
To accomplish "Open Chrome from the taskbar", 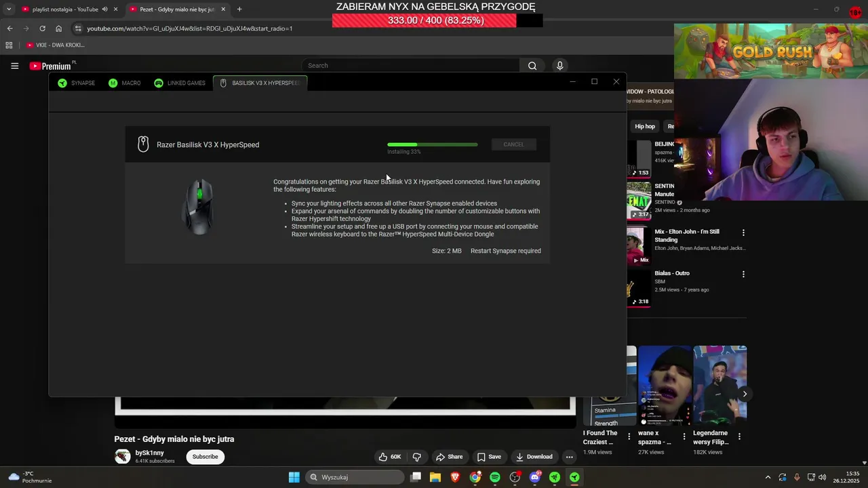I will pos(475,477).
